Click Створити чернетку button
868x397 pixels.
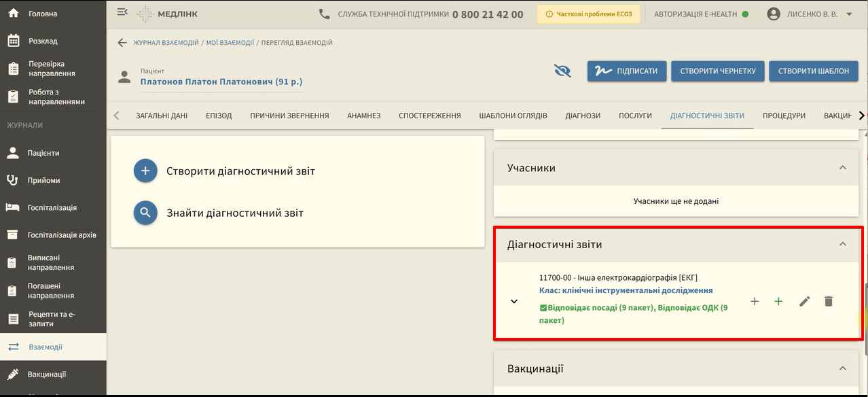coord(718,71)
